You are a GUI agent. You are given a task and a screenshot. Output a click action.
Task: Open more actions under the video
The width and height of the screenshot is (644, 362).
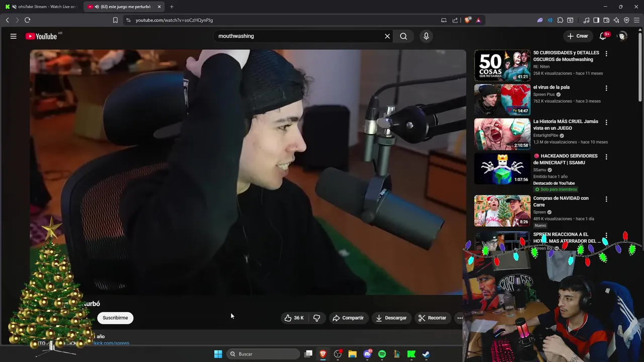(x=459, y=318)
